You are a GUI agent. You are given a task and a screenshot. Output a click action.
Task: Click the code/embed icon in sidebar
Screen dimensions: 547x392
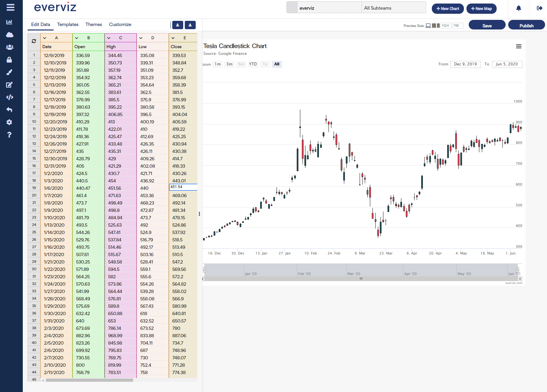(9, 97)
